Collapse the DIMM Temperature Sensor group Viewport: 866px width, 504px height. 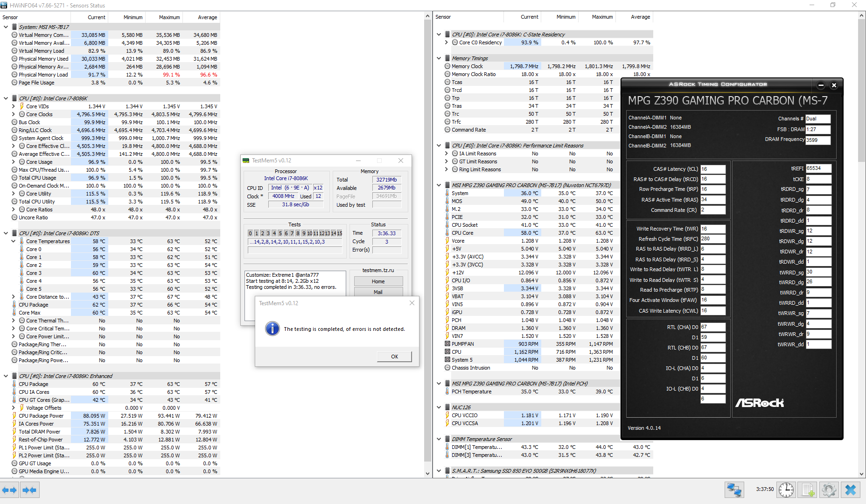[x=439, y=439]
